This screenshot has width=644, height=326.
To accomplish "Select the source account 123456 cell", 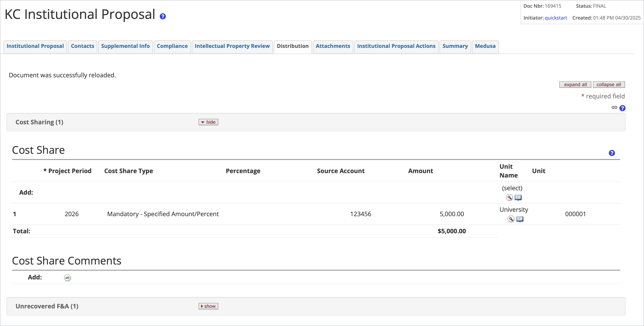I will [361, 214].
